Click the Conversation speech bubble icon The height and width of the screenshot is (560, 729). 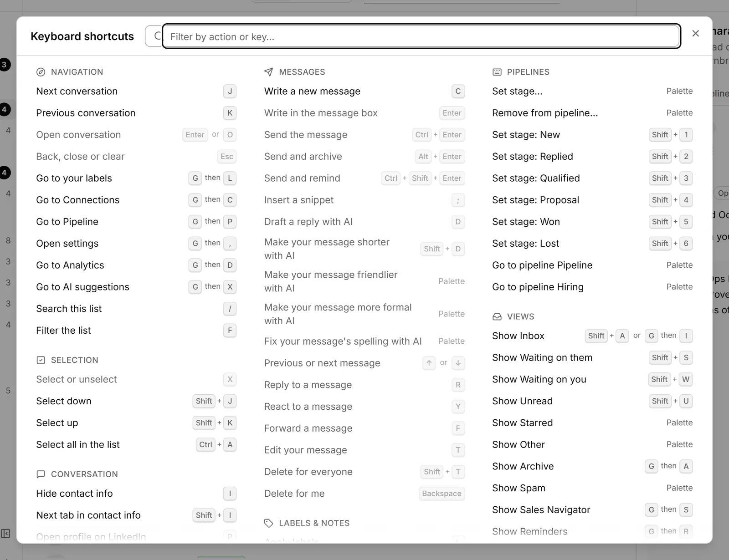pyautogui.click(x=41, y=474)
